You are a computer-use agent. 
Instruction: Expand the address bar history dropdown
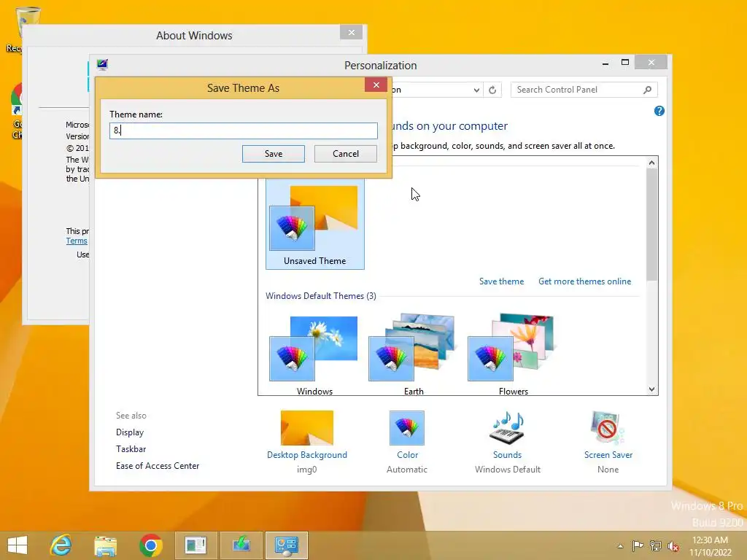476,90
